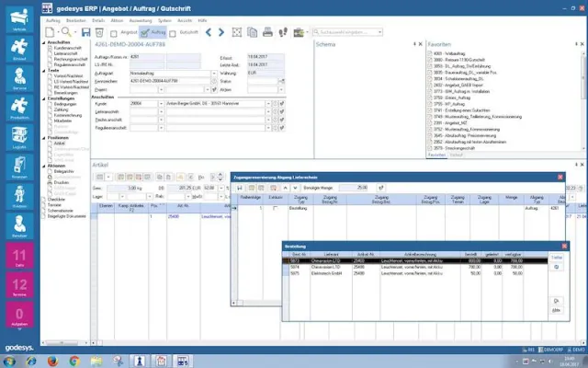This screenshot has width=588, height=368.
Task: Click the Benötigte Menge input field
Action: (x=355, y=187)
